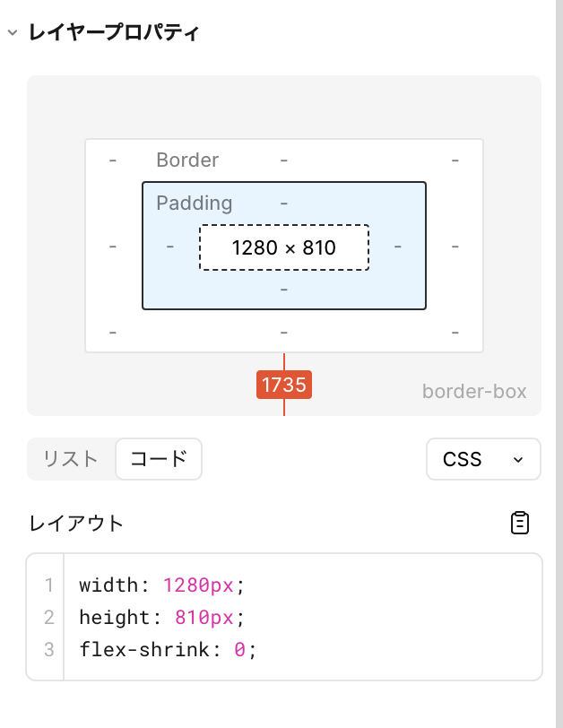
Task: Open the CSS format dropdown
Action: 483,459
